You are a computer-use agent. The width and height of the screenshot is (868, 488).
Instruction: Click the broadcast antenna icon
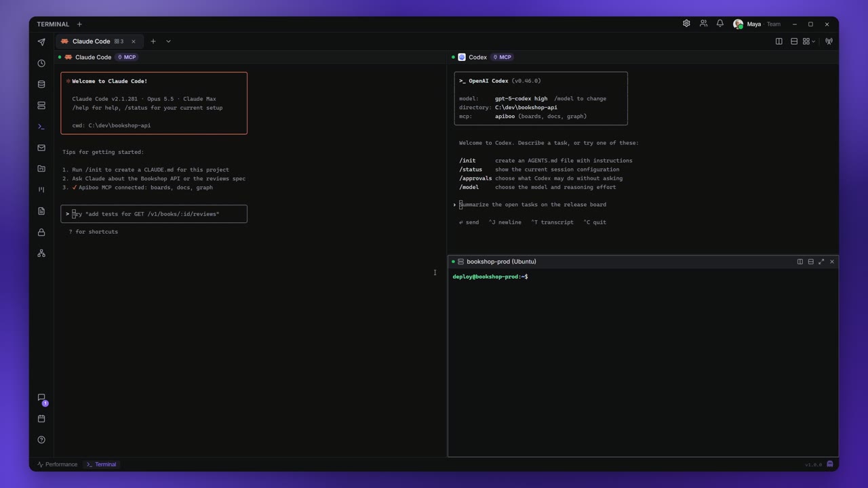[829, 41]
